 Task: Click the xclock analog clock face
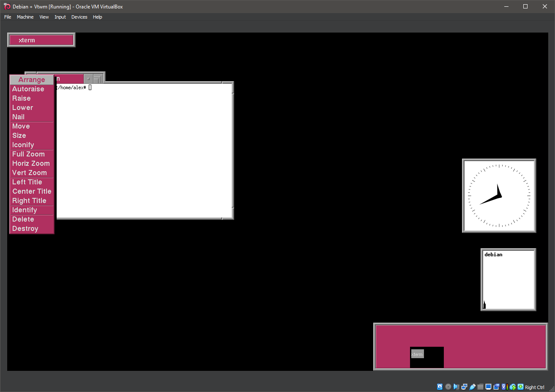coord(499,195)
